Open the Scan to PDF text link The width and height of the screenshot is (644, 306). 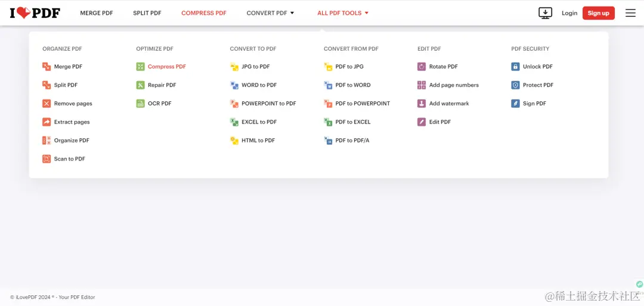69,159
